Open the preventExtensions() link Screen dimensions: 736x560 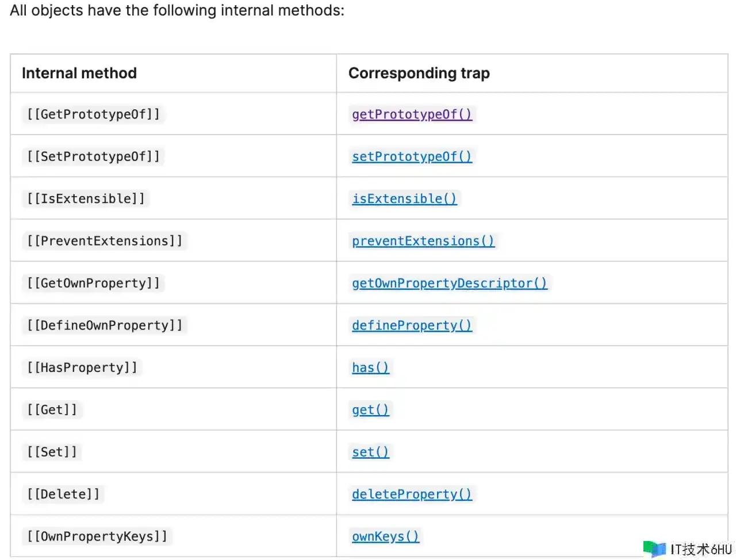[423, 241]
